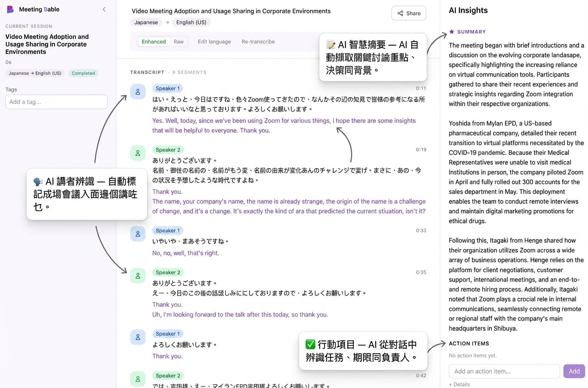Image resolution: width=588 pixels, height=388 pixels.
Task: Click Speaker 2's avatar icon on the 0:19 segment
Action: [x=138, y=153]
